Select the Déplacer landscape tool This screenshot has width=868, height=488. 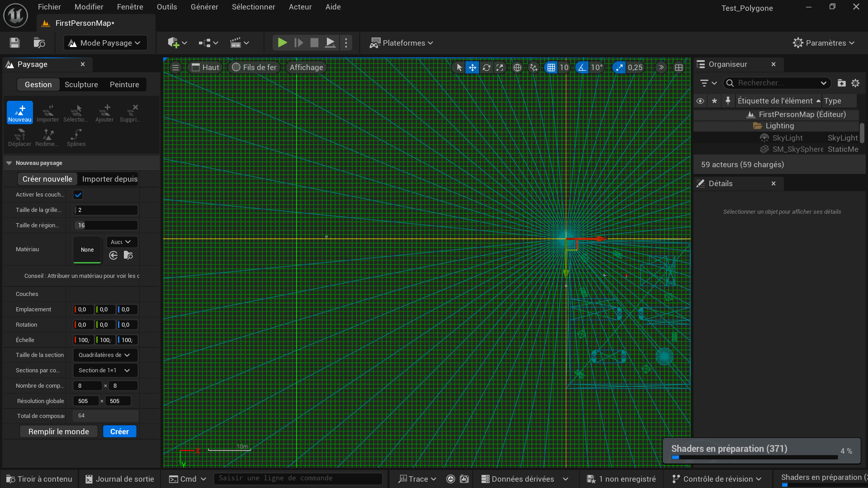[20, 137]
